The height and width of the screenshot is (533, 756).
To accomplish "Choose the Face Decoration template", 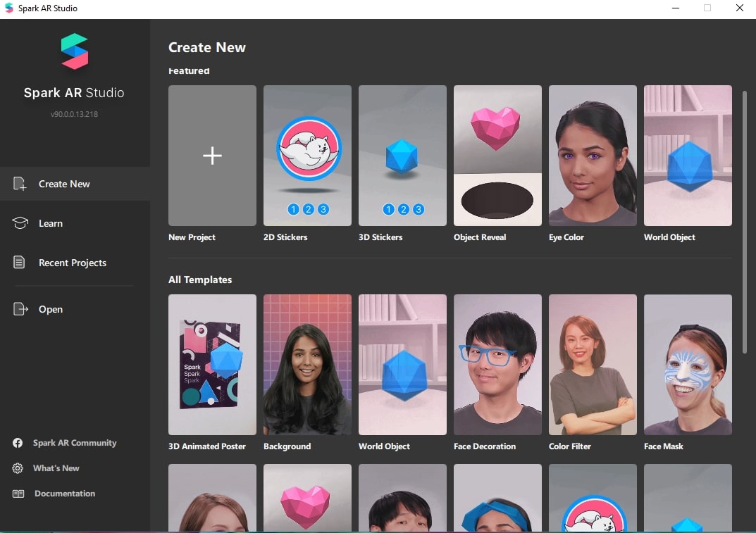I will click(497, 365).
